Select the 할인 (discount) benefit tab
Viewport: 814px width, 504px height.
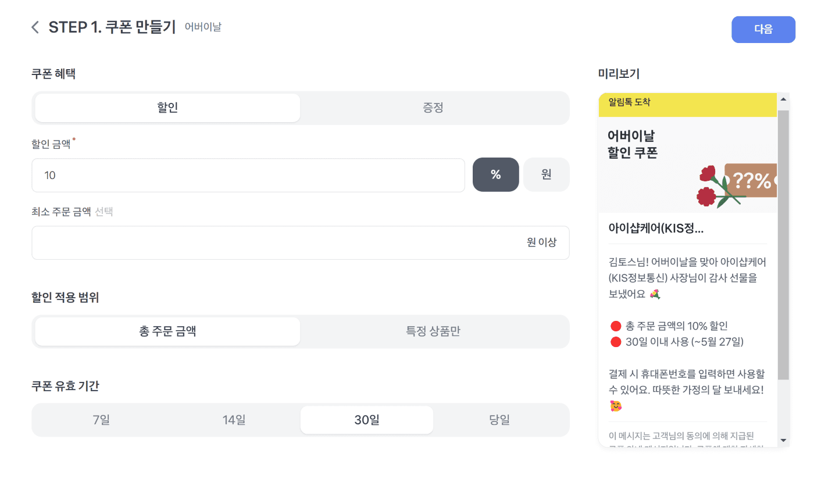(166, 108)
